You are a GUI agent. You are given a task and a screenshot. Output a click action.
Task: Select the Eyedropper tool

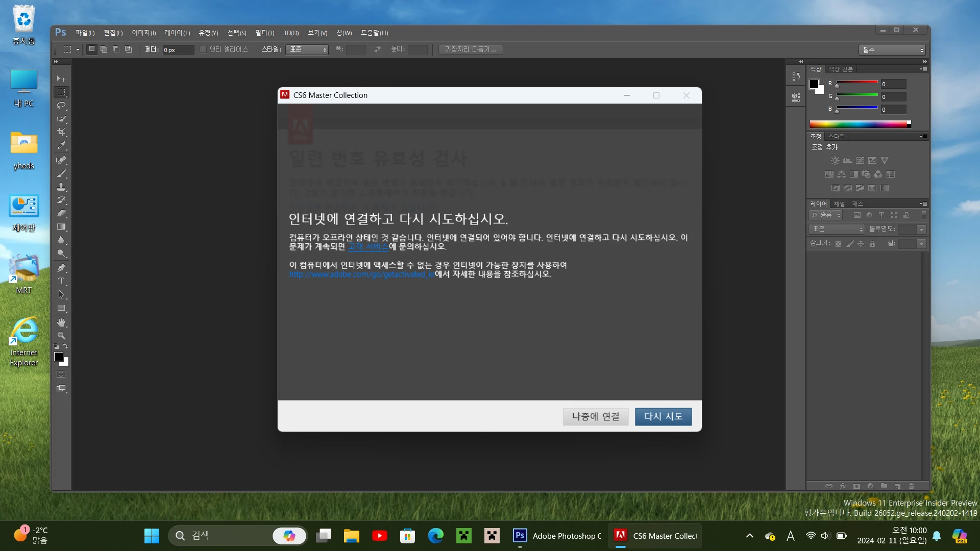tap(61, 145)
